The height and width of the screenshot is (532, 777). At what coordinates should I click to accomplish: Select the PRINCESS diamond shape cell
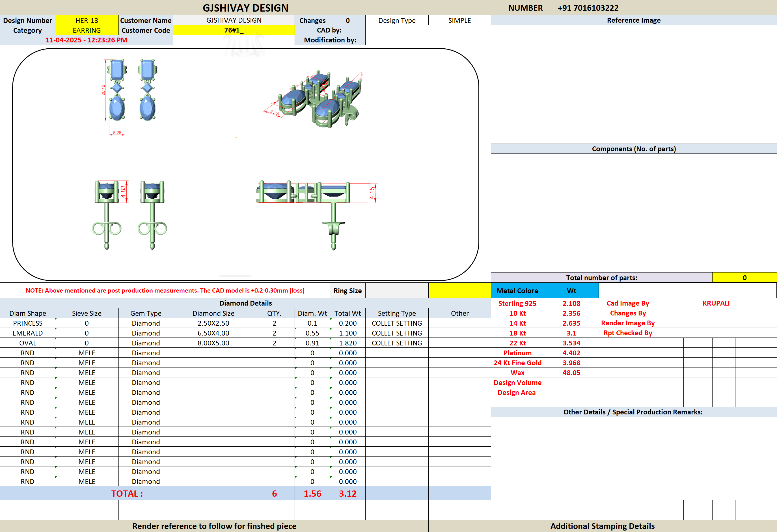(28, 323)
